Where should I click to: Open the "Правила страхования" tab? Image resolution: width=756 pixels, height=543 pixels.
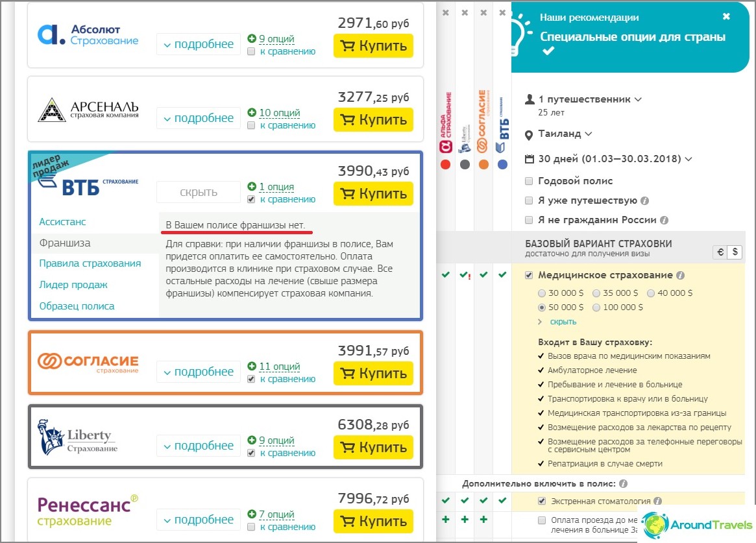pyautogui.click(x=90, y=263)
